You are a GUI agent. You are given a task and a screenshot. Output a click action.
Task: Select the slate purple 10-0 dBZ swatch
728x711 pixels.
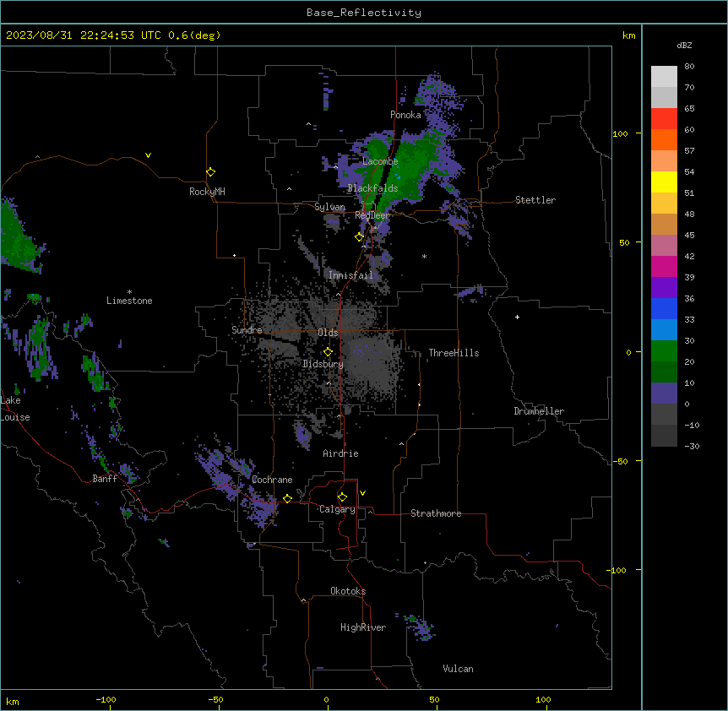664,393
